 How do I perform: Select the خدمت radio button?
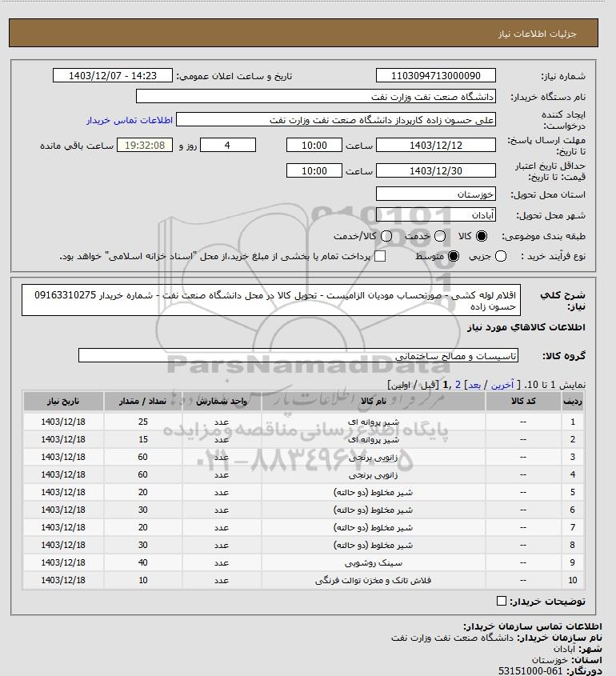[440, 236]
